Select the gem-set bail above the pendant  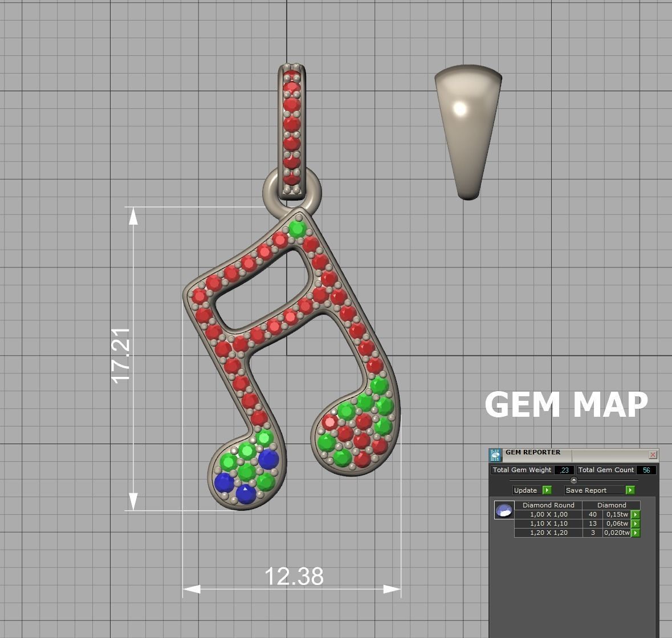(292, 131)
